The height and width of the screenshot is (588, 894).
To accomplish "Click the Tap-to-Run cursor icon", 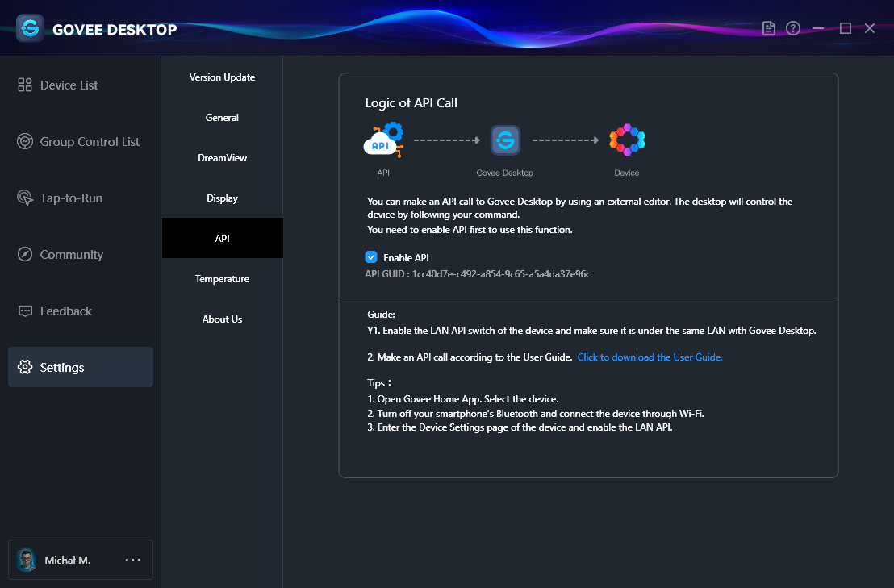I will pyautogui.click(x=25, y=198).
